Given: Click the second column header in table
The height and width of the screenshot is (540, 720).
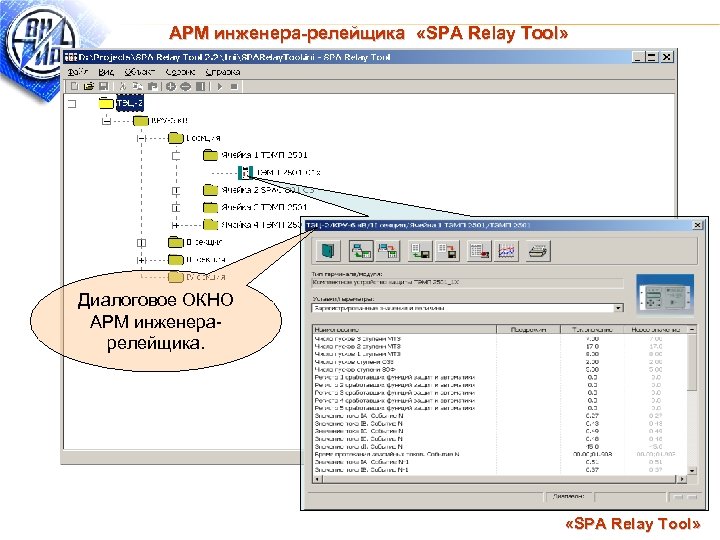Looking at the screenshot, I should click(529, 329).
